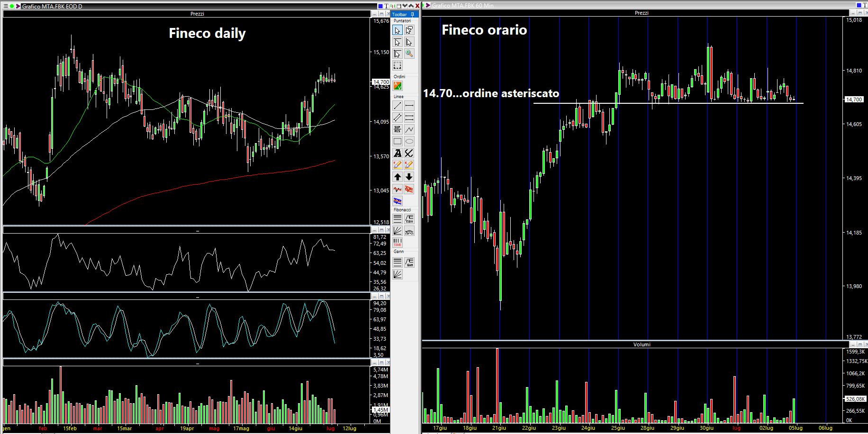Click the down chevron in daily chart title bar
This screenshot has height=434, width=868.
point(405,6)
